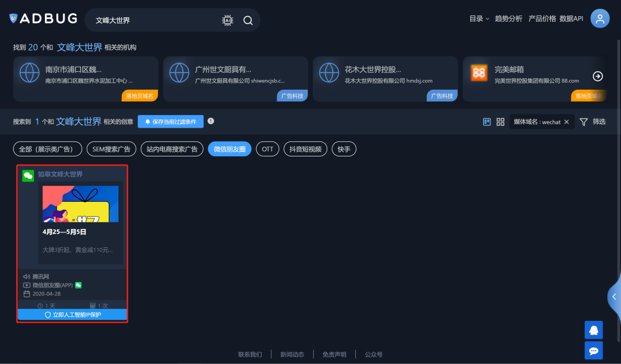Click the 完美邮箱 organization title
621x364 pixels.
509,70
